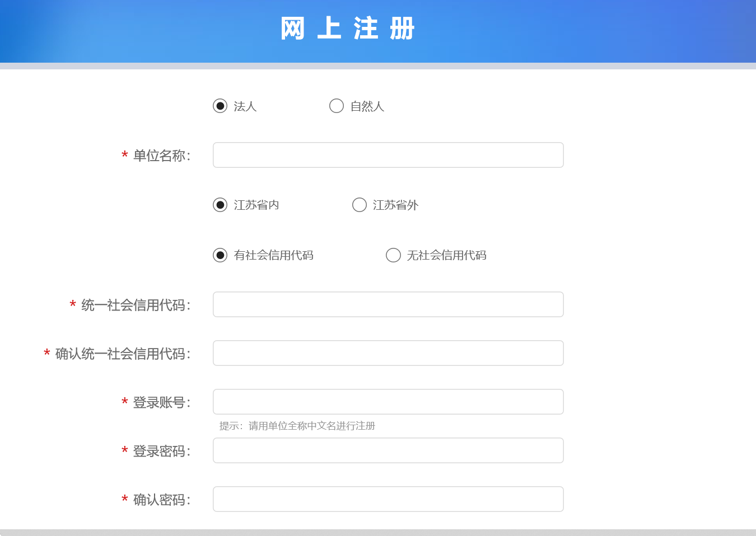Click the 登录密码 field label text
Screen dimensions: 756x536
(x=161, y=451)
